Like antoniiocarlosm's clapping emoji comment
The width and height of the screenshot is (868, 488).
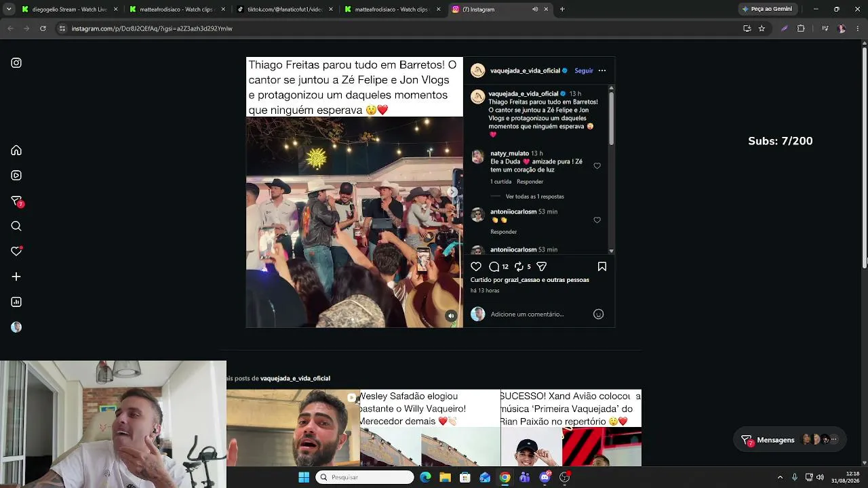click(x=597, y=220)
